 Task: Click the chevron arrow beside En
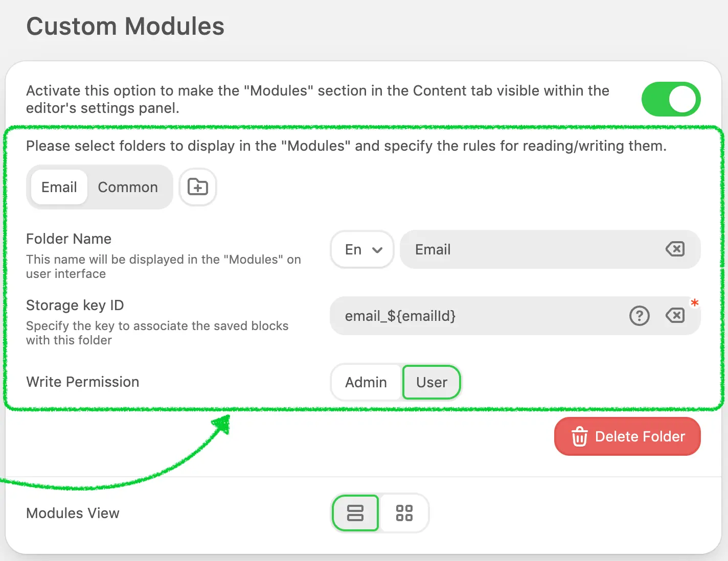click(x=377, y=250)
